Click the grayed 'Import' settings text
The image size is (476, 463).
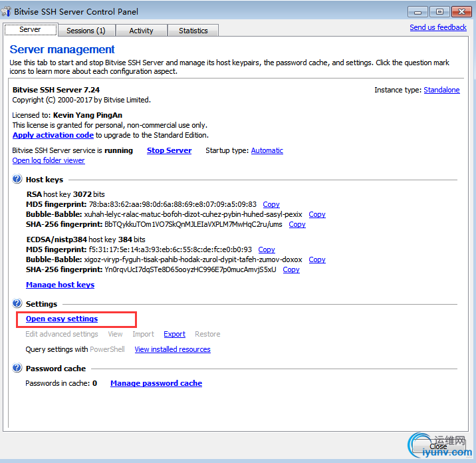pos(143,334)
